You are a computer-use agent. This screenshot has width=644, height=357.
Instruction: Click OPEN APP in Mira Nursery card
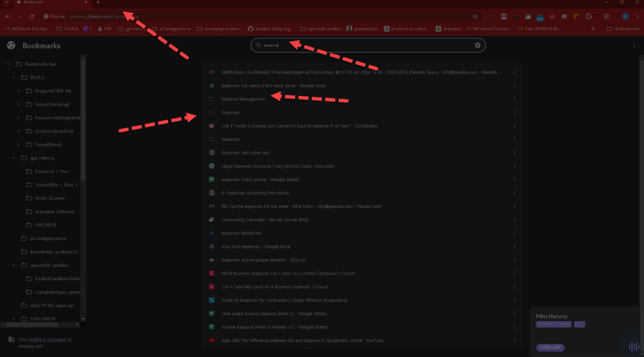coord(550,348)
